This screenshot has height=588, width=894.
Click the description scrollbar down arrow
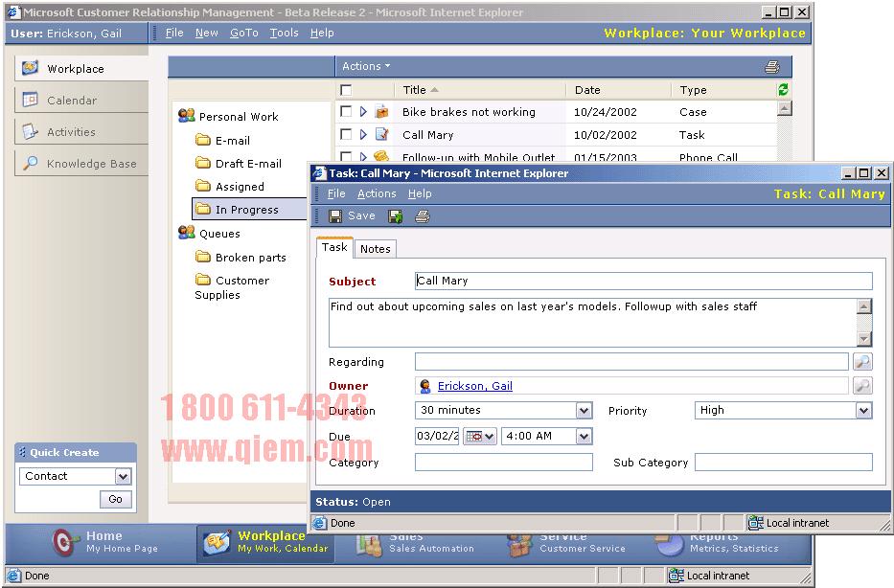tap(864, 339)
